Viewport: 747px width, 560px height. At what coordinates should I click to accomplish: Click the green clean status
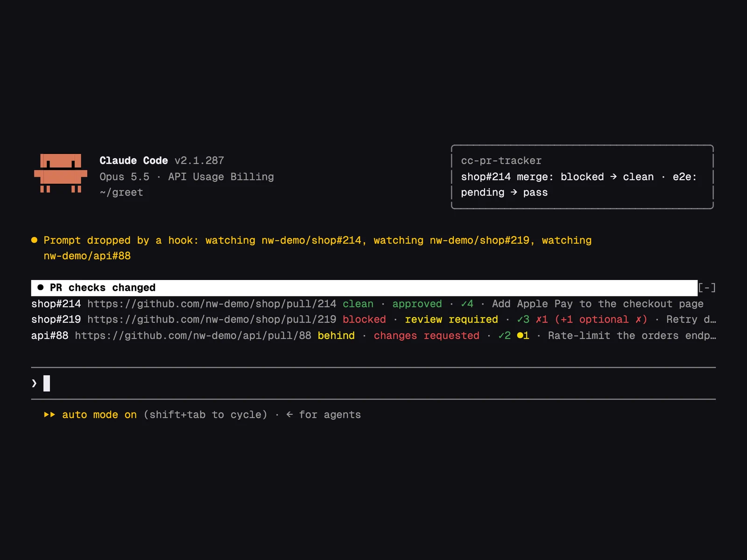tap(358, 304)
